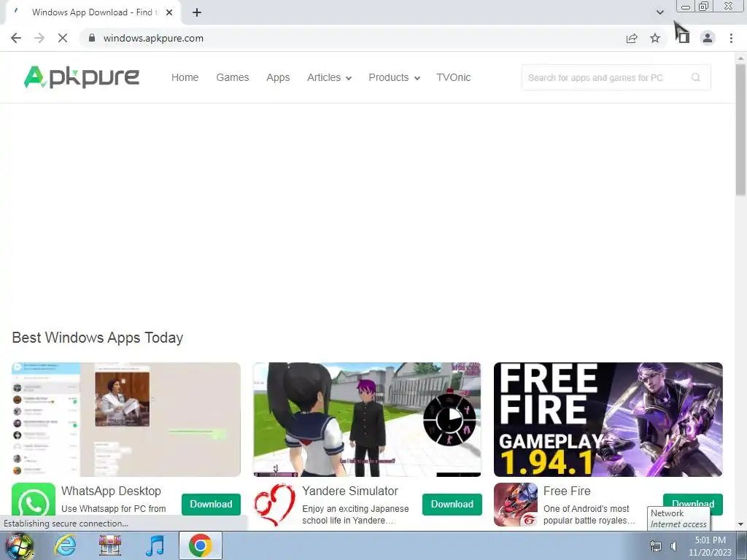
Task: Open the Yandere Simulator title link
Action: [x=350, y=491]
